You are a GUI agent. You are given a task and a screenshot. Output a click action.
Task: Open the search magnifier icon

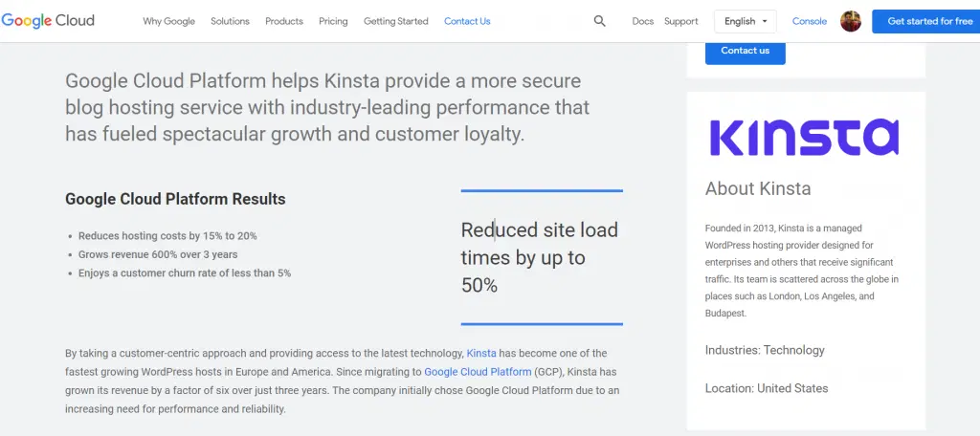click(599, 21)
